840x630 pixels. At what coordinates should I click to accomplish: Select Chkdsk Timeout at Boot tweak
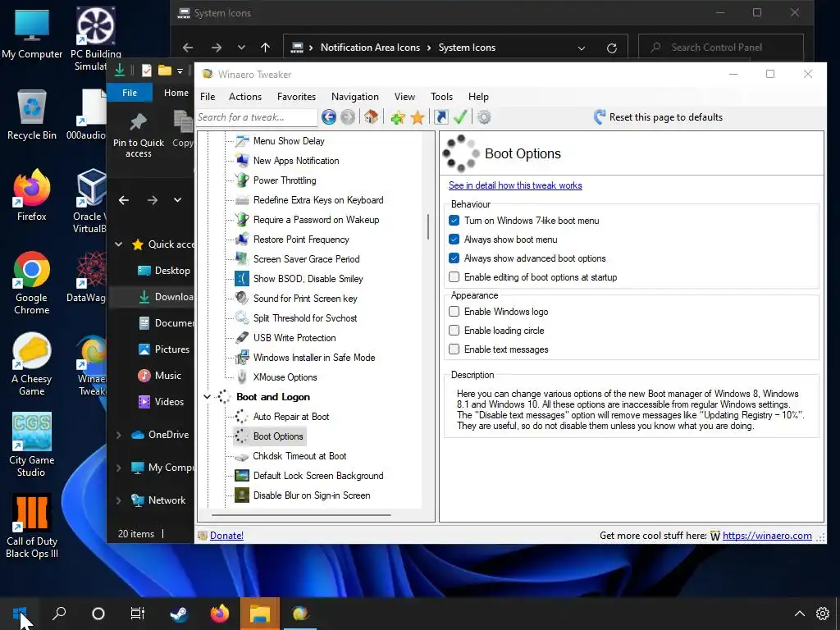click(299, 456)
